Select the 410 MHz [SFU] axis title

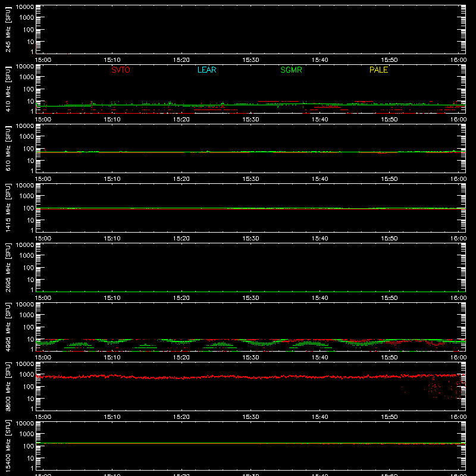pos(8,89)
